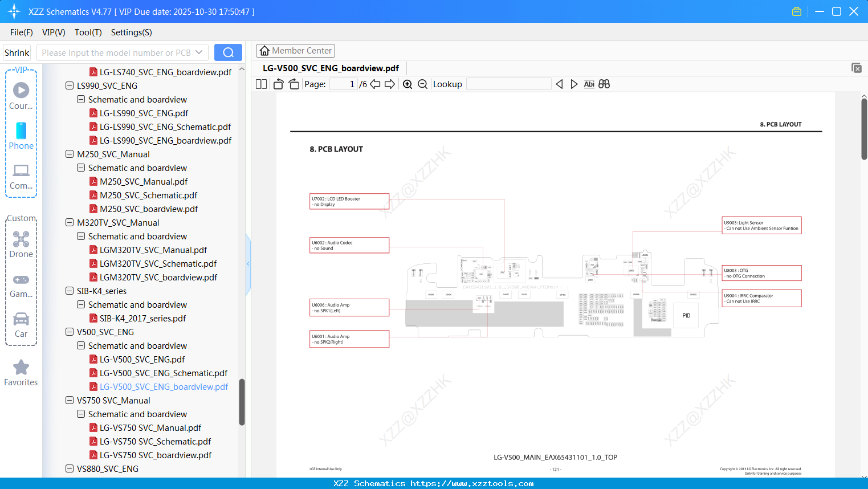
Task: Select highlighted LG-V500_SVC_ENG_boardview.pdf in tree
Action: point(159,387)
